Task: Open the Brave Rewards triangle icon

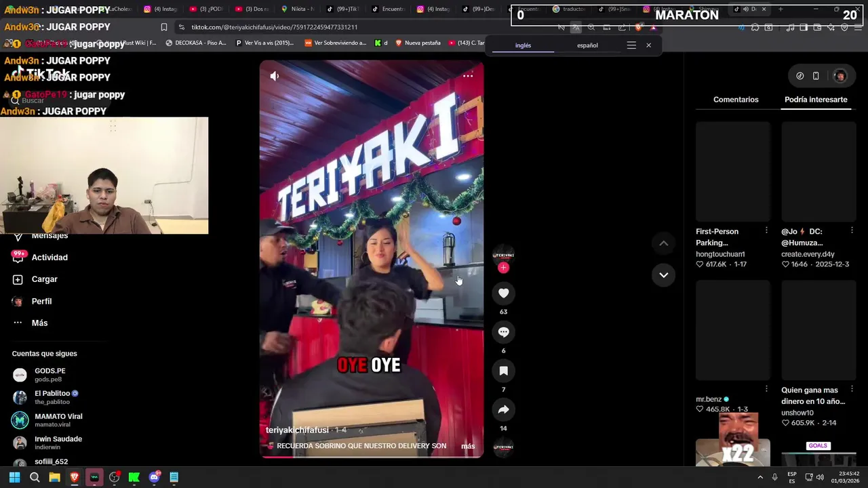Action: coord(653,27)
